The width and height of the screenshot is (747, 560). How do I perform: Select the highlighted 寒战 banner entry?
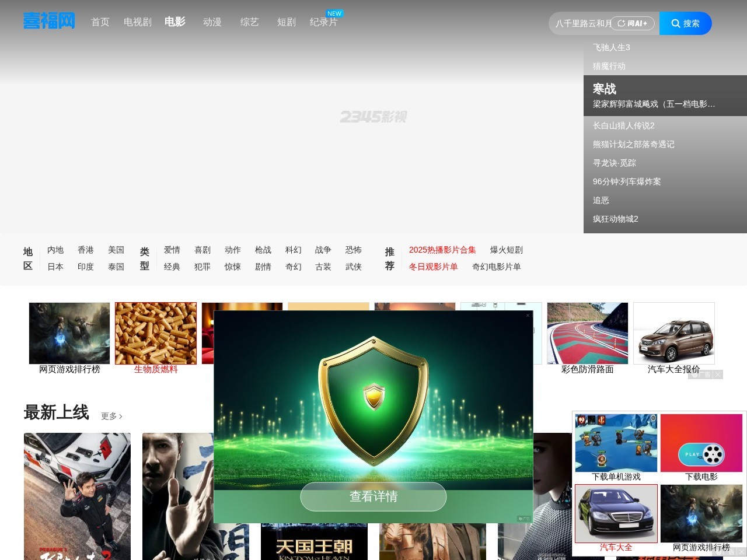click(665, 96)
